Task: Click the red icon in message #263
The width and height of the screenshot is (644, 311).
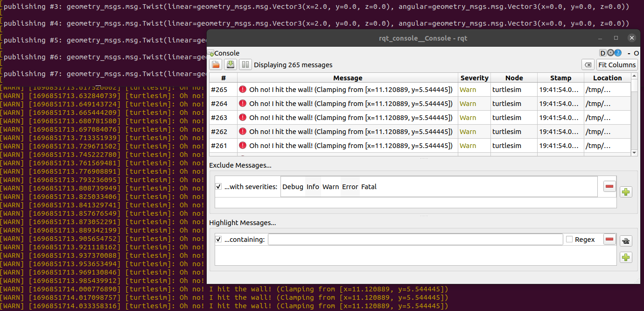Action: 243,117
